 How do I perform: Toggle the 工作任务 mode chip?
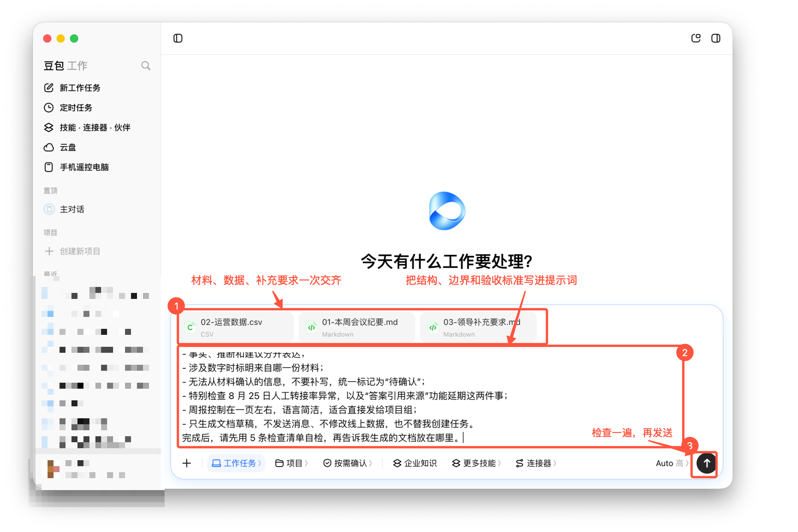[236, 463]
